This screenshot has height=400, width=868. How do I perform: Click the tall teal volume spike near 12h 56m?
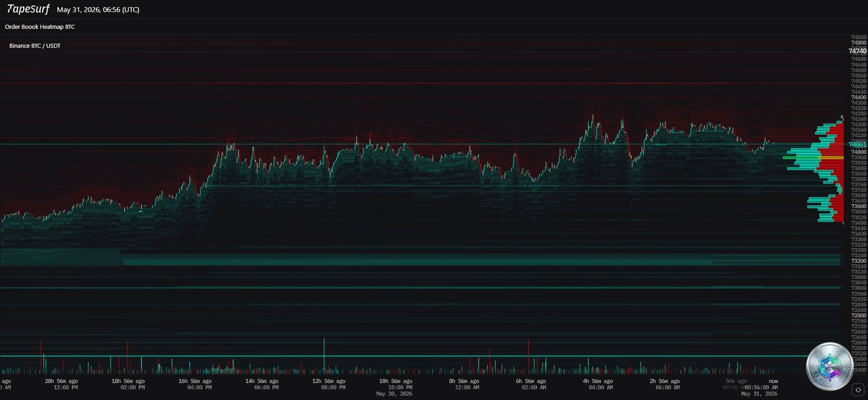pos(324,356)
